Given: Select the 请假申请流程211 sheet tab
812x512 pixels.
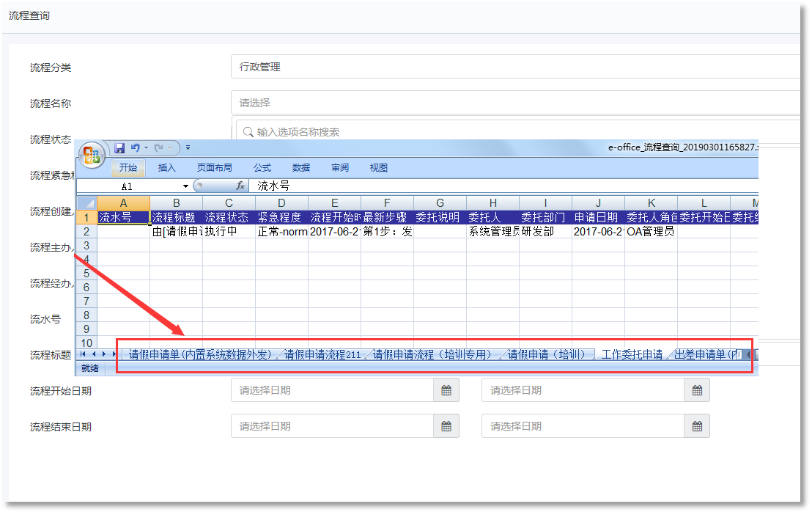Looking at the screenshot, I should point(322,354).
